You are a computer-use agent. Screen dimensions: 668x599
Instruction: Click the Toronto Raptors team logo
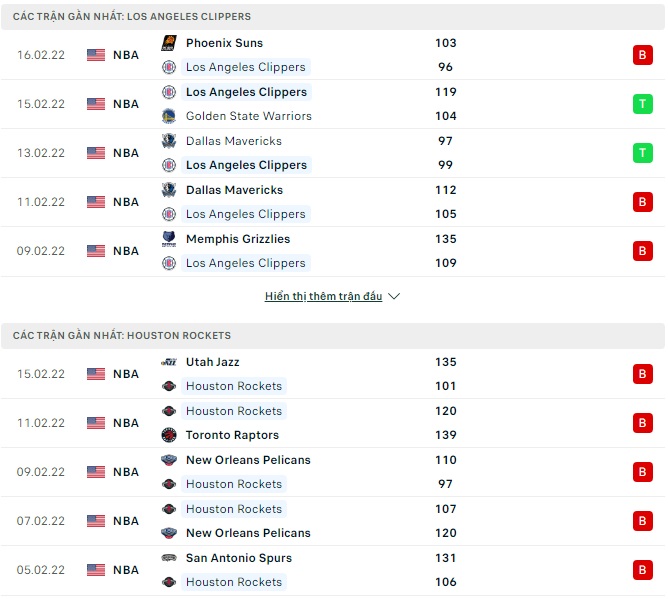tap(168, 435)
